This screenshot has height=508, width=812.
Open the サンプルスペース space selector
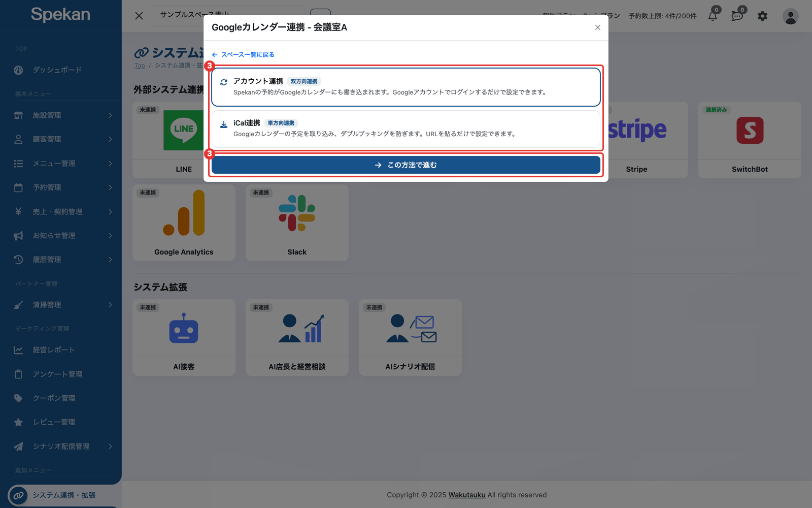click(x=229, y=15)
